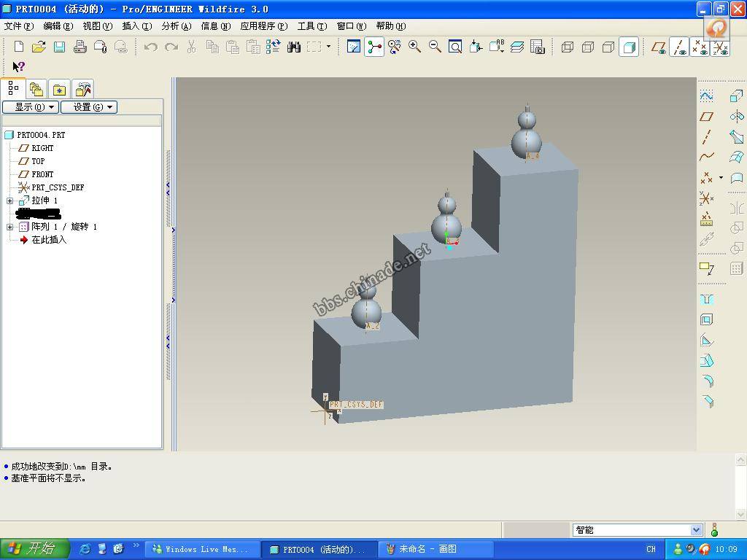Select the Revolve tool icon

coord(736,117)
